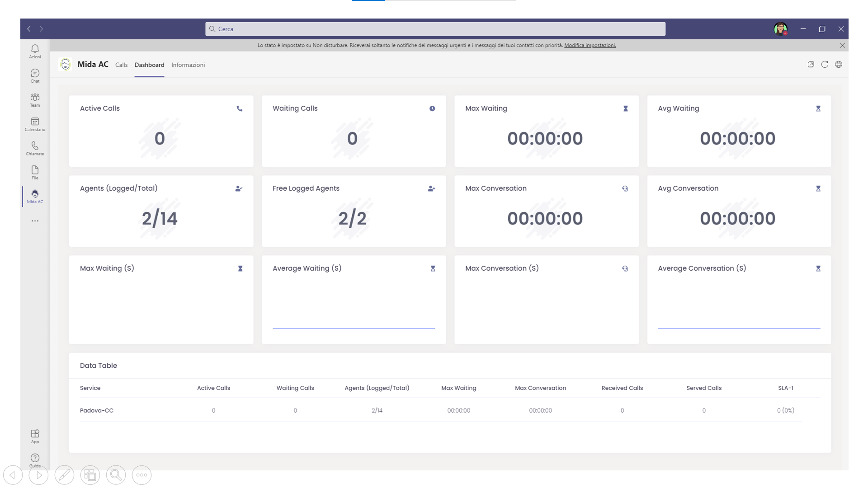Click the Azioni bell icon at top of sidebar
This screenshot has width=868, height=488.
(35, 51)
